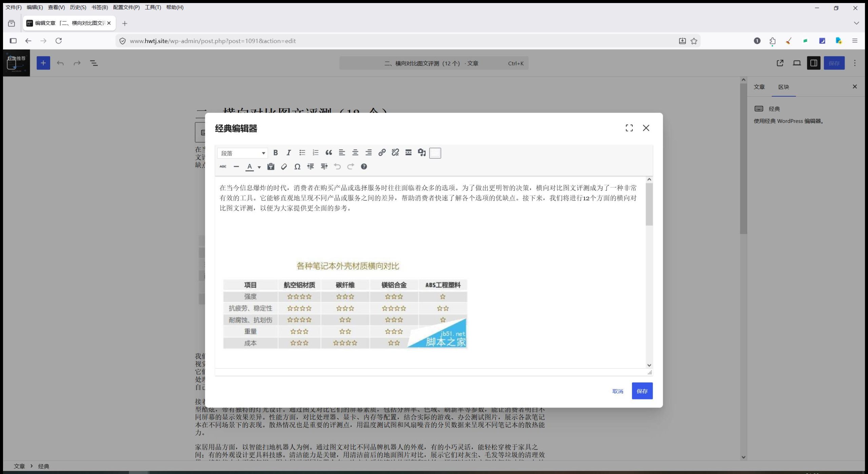Open 书签(B) menu
868x474 pixels.
100,7
